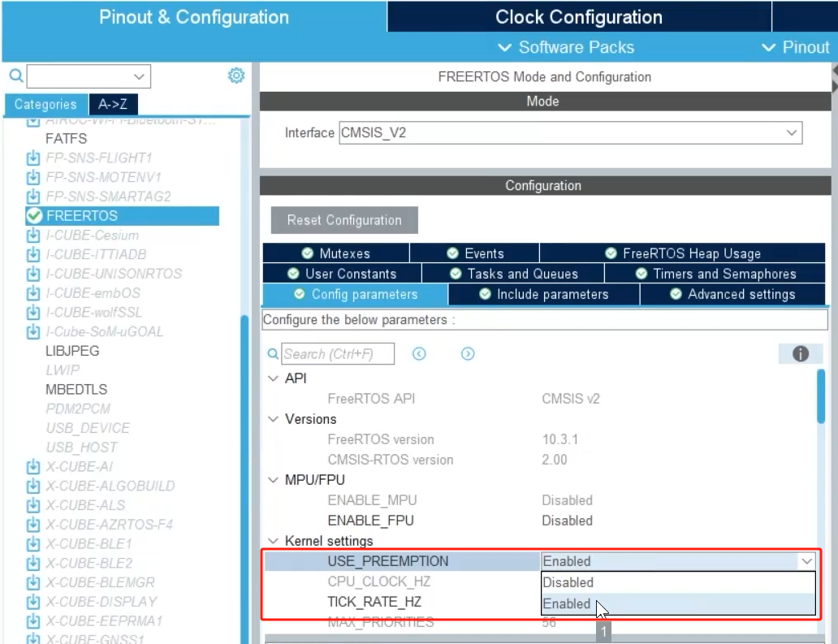
Task: Collapse the Kernel settings section
Action: tap(273, 541)
